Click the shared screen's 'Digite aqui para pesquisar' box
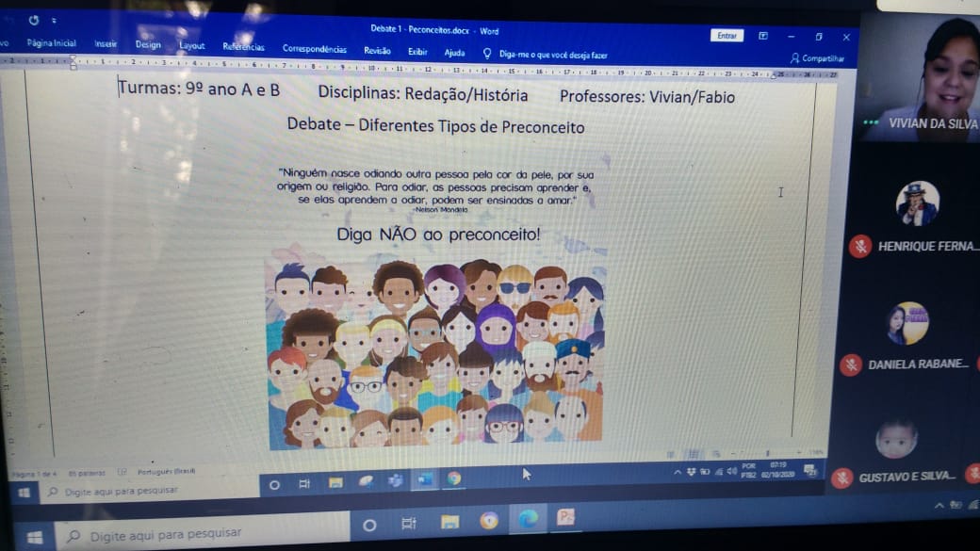This screenshot has width=980, height=551. tap(150, 491)
